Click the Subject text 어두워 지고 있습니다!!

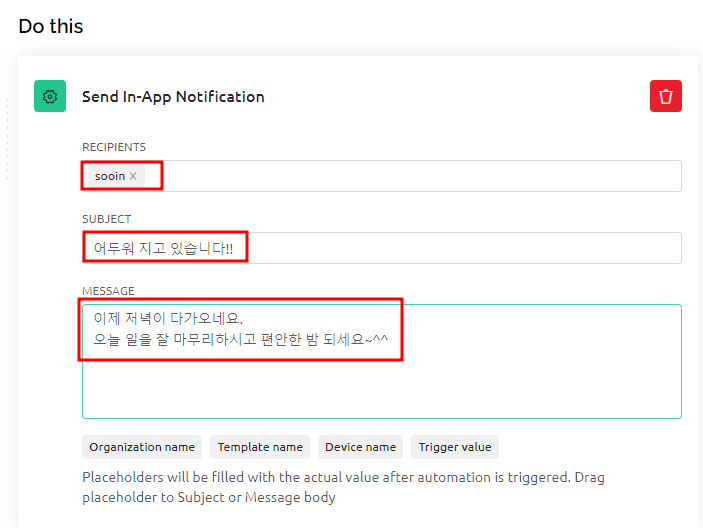[163, 248]
